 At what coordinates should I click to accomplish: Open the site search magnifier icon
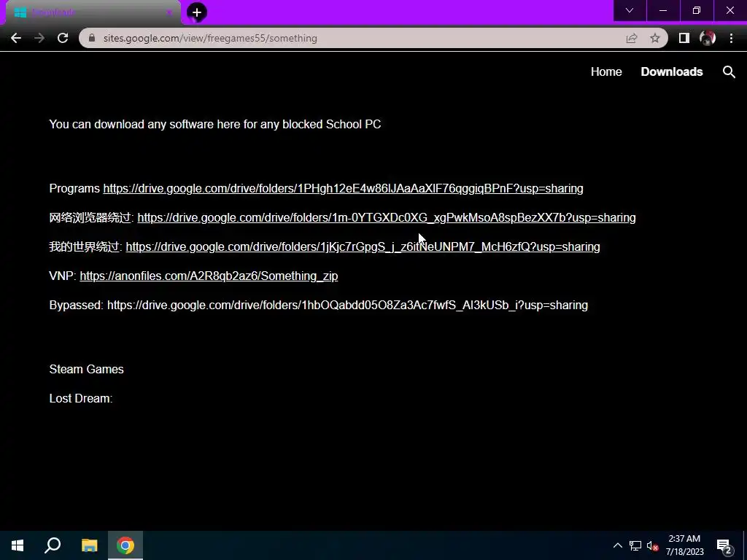pyautogui.click(x=729, y=72)
